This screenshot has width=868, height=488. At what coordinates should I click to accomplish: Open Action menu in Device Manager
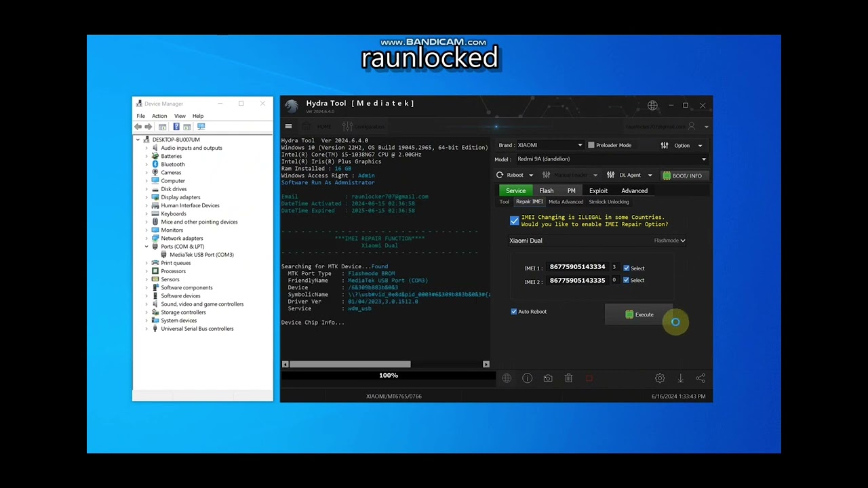(x=159, y=116)
